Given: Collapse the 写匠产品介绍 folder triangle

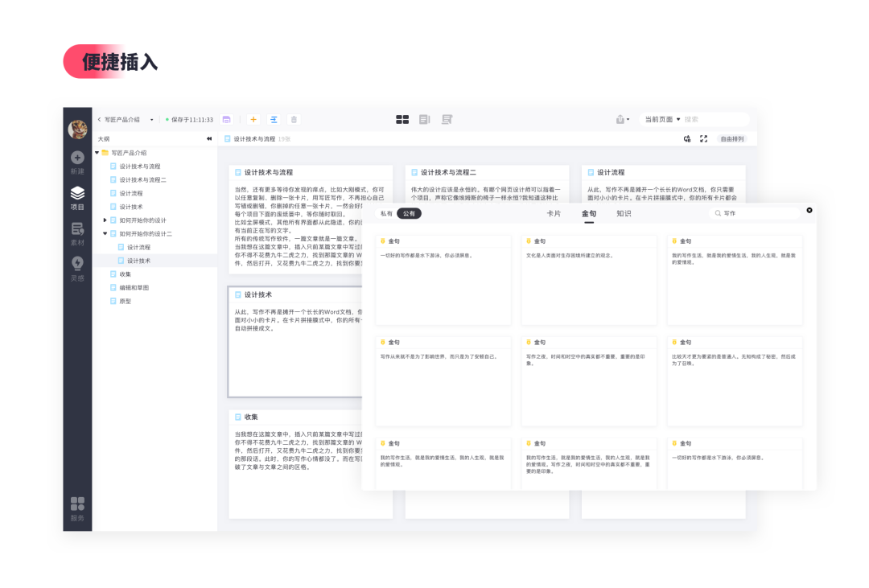Looking at the screenshot, I should coord(97,152).
